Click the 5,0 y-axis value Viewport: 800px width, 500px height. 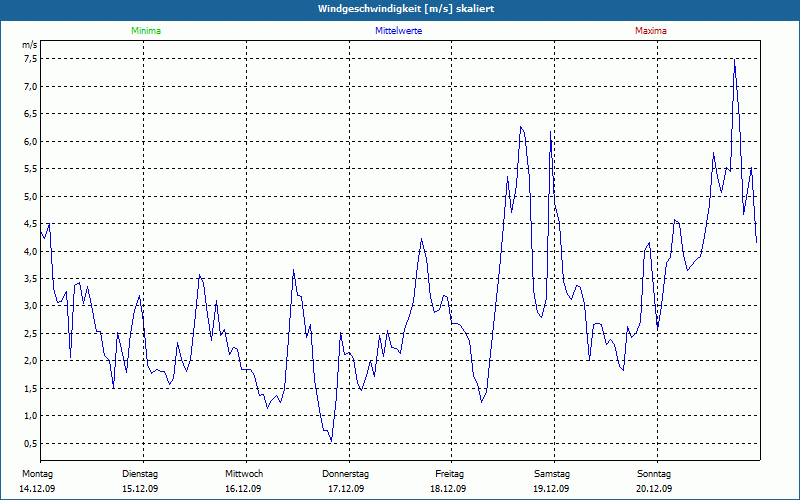tap(31, 196)
